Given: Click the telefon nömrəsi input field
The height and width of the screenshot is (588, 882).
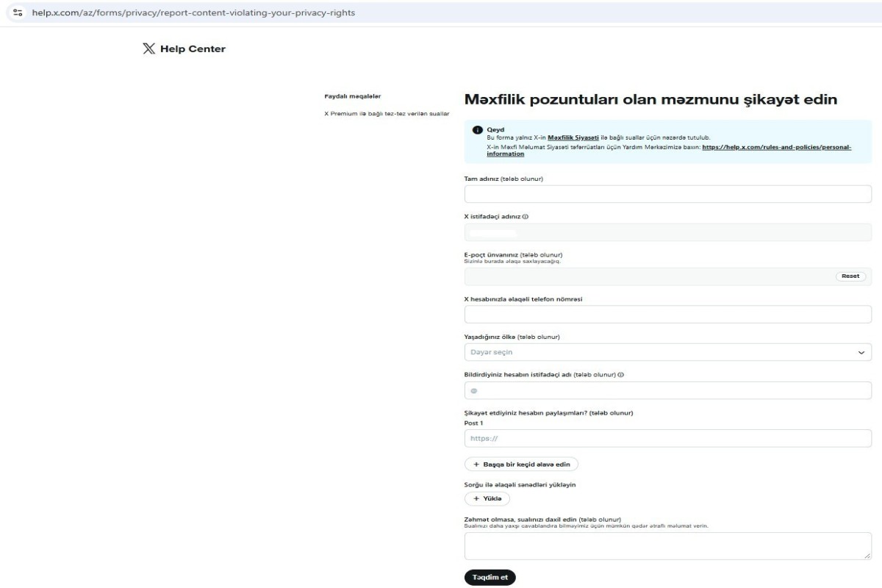Looking at the screenshot, I should point(667,315).
